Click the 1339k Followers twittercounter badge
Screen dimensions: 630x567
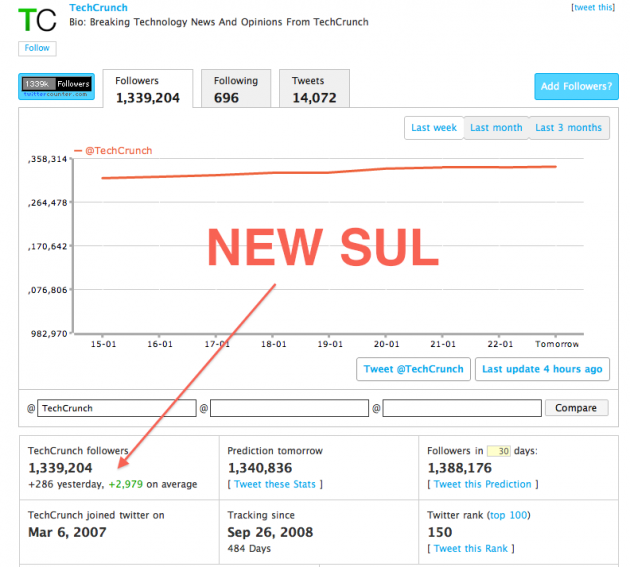pos(57,86)
